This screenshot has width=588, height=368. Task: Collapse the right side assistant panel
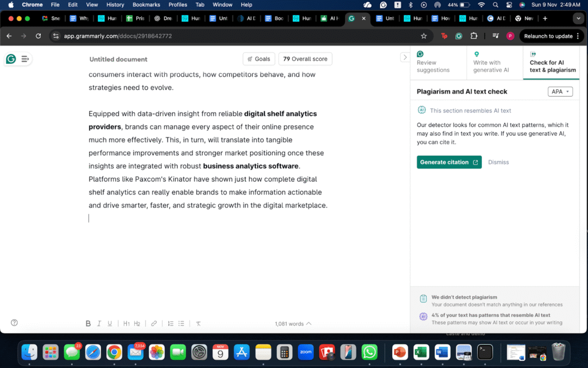[404, 57]
